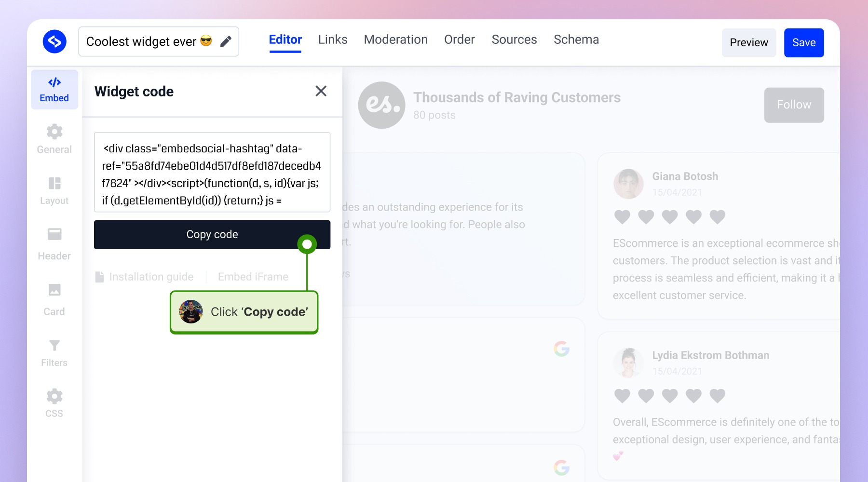Open the Moderation tab

tap(396, 40)
